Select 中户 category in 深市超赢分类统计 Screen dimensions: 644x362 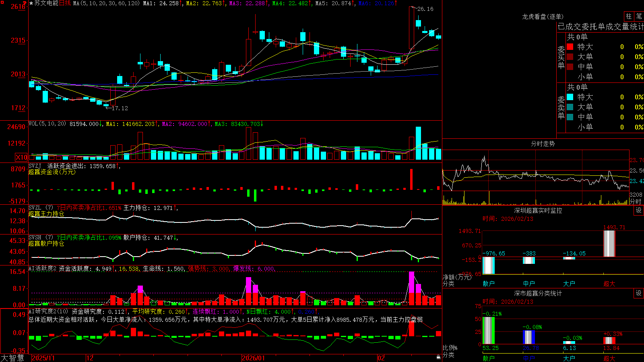pos(529,358)
